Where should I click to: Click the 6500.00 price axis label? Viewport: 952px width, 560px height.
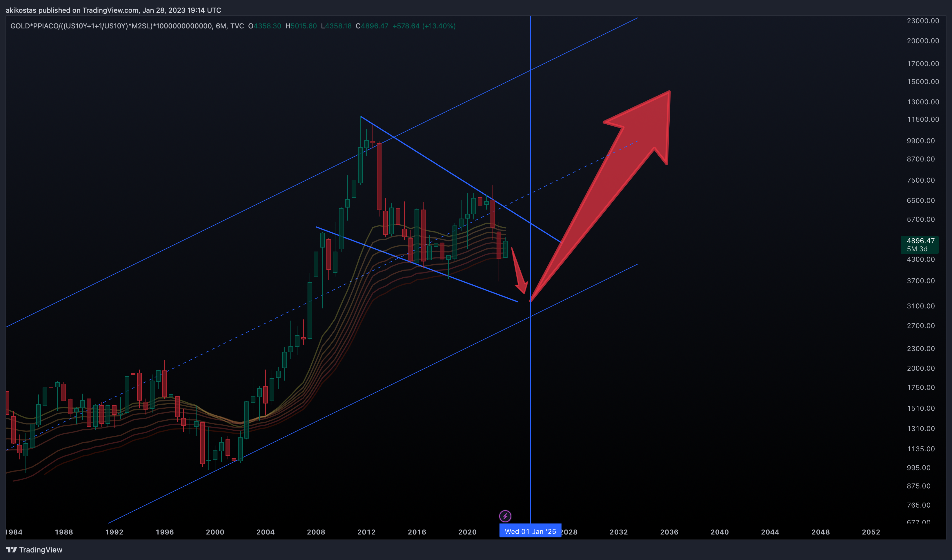pyautogui.click(x=921, y=201)
